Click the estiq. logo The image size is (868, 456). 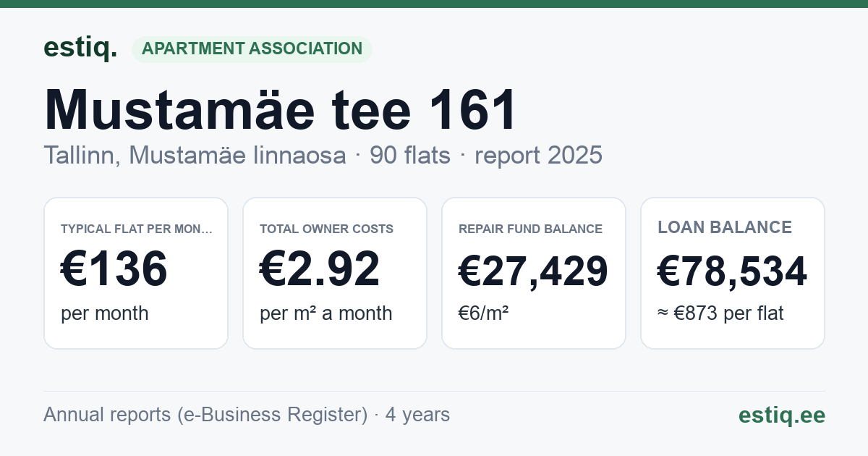pos(80,48)
